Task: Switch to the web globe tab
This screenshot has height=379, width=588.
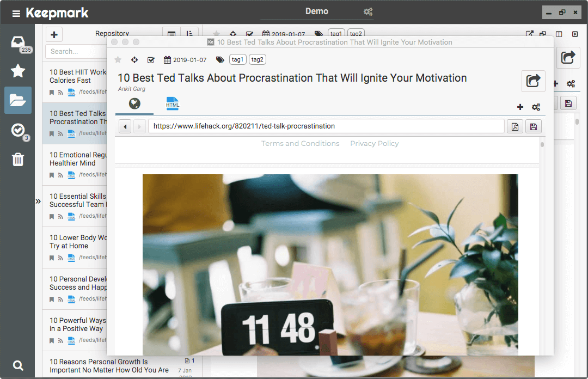Action: click(x=134, y=103)
